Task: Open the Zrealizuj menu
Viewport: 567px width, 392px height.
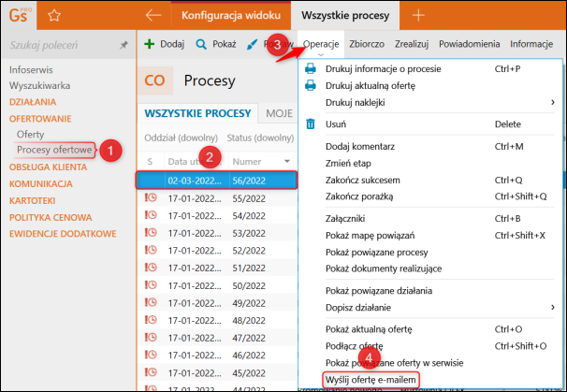Action: click(x=412, y=44)
